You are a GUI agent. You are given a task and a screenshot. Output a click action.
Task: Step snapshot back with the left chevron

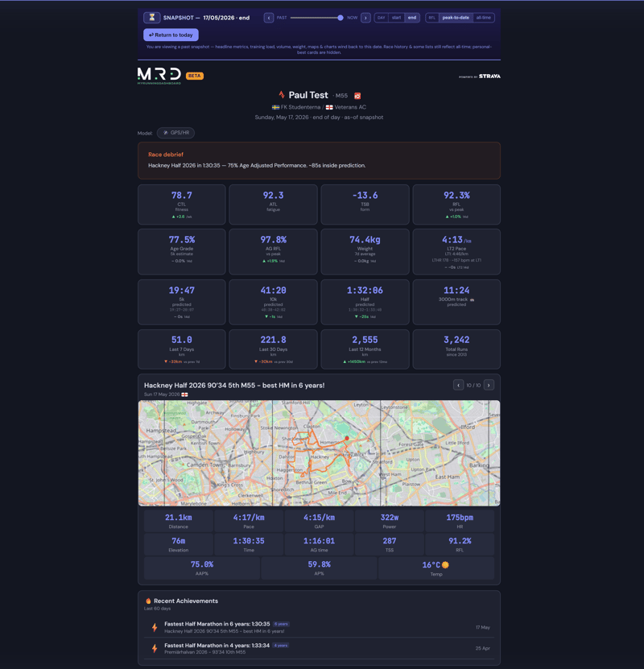pyautogui.click(x=269, y=18)
